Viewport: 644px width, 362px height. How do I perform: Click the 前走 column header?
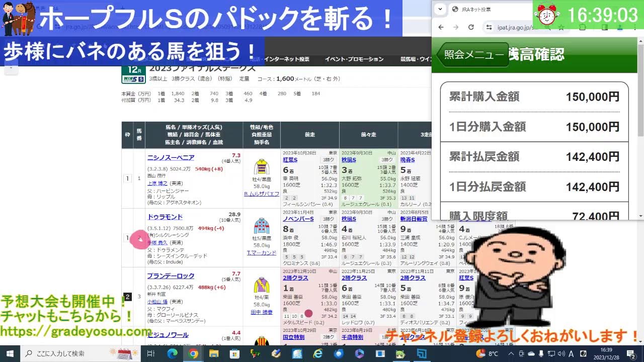pos(309,135)
